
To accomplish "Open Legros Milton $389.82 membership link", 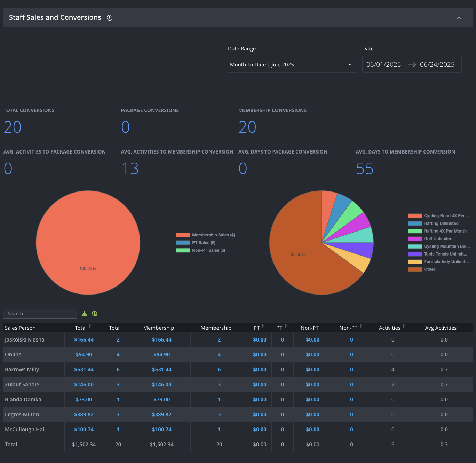I will coord(162,415).
